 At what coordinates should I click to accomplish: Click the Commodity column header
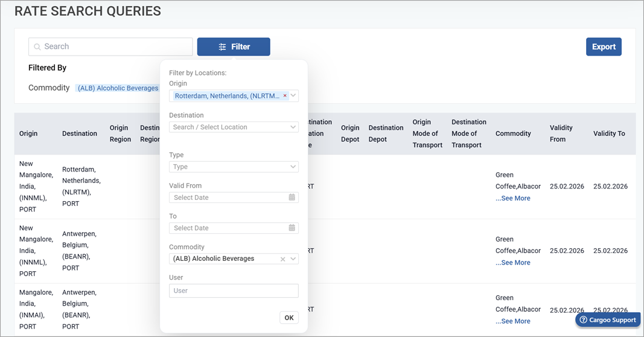click(x=513, y=133)
